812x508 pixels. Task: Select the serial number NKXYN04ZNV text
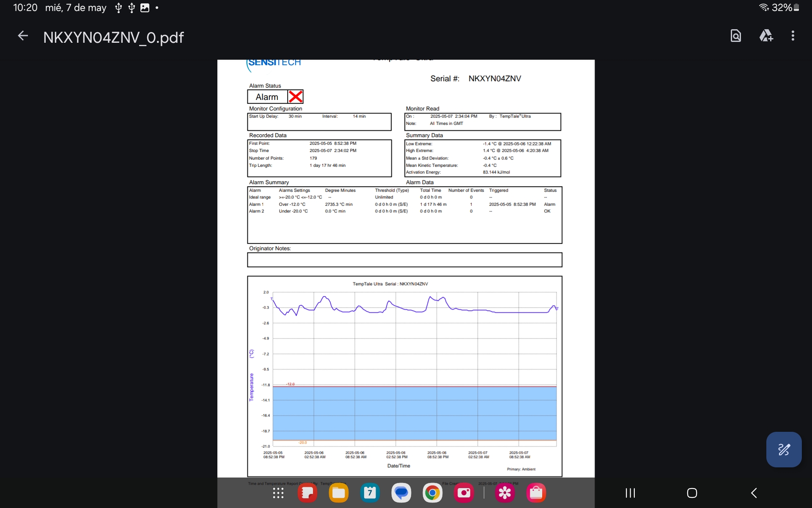click(x=494, y=79)
